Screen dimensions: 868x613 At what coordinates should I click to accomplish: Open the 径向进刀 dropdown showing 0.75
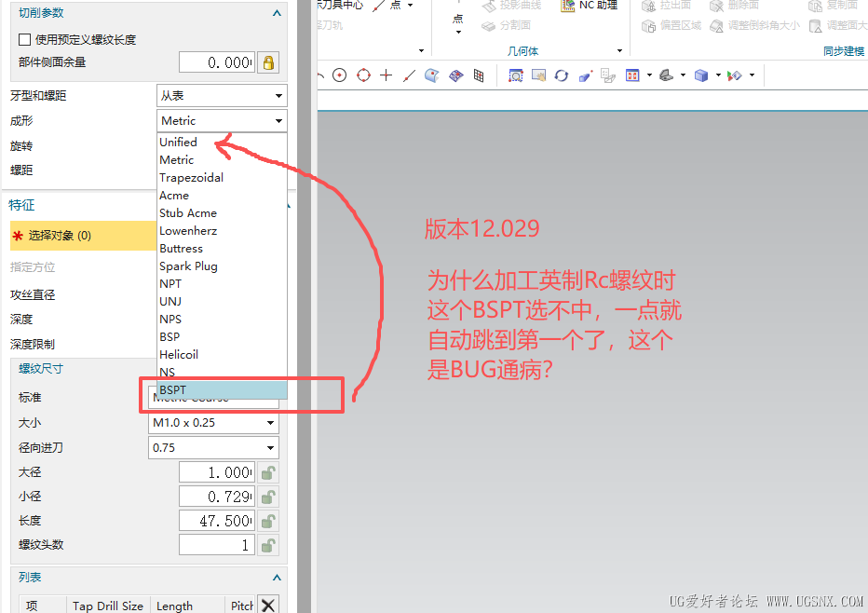213,447
